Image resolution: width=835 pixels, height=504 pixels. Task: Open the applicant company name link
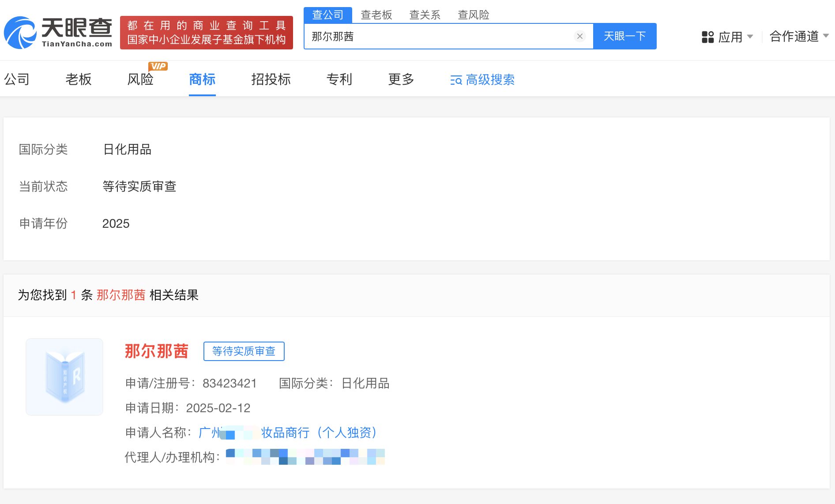[288, 433]
